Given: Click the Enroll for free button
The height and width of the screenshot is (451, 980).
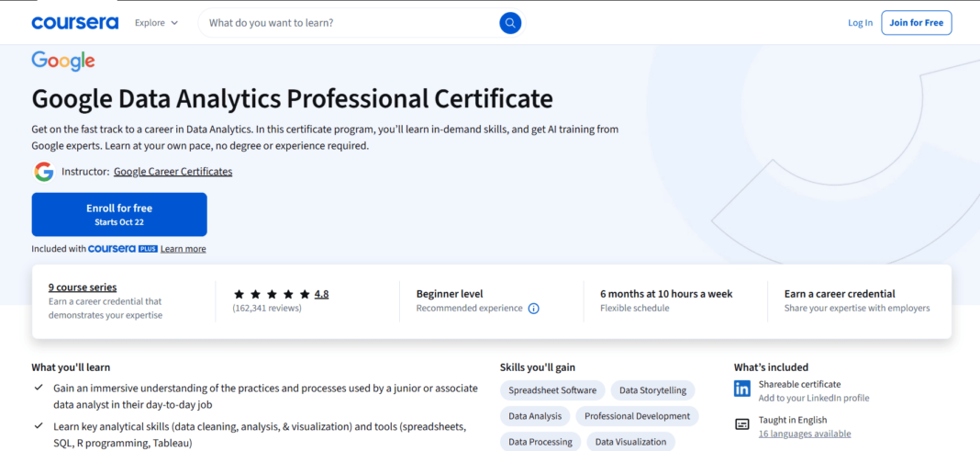Looking at the screenshot, I should coord(119,215).
